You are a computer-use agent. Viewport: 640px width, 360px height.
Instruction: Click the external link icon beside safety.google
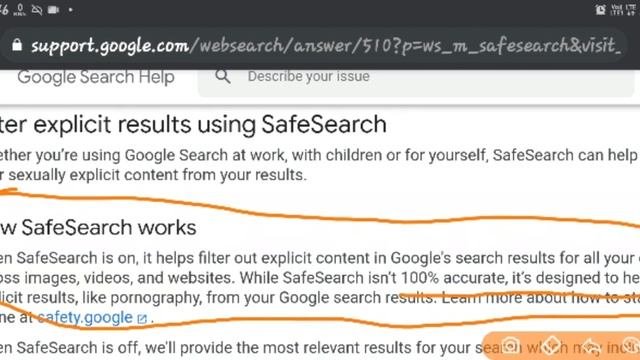tap(142, 319)
